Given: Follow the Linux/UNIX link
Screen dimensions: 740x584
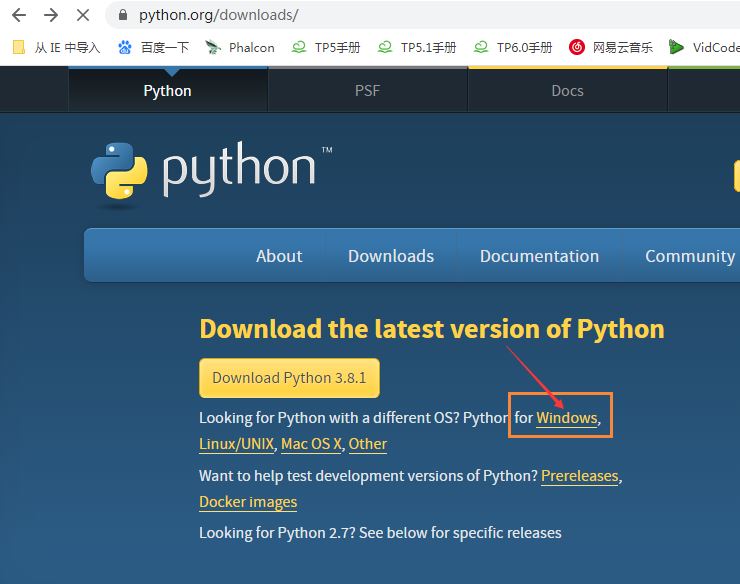Looking at the screenshot, I should pyautogui.click(x=236, y=444).
